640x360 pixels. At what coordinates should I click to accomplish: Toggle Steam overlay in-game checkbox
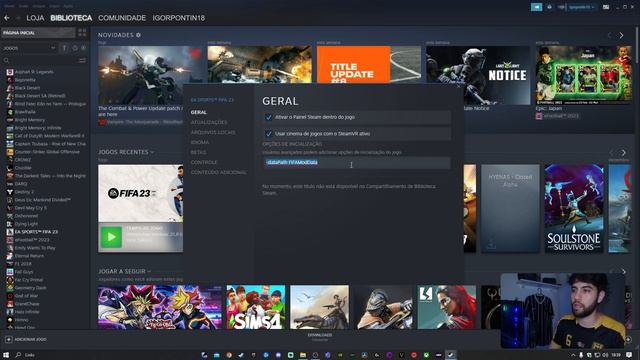pos(269,117)
